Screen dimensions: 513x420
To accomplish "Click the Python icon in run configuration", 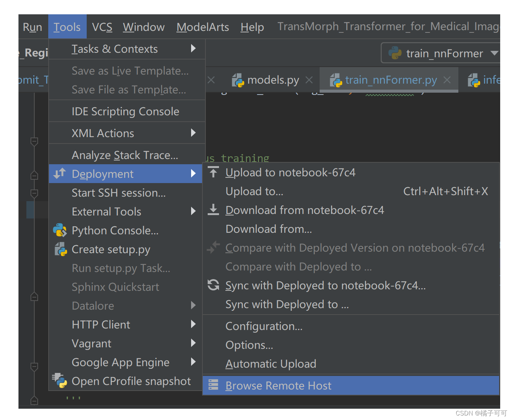I will (395, 53).
